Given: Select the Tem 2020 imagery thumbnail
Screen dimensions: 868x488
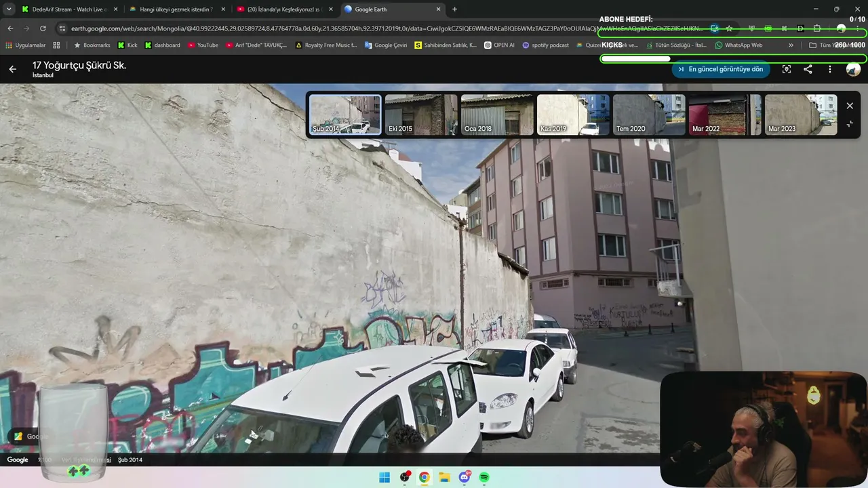Looking at the screenshot, I should [x=649, y=115].
